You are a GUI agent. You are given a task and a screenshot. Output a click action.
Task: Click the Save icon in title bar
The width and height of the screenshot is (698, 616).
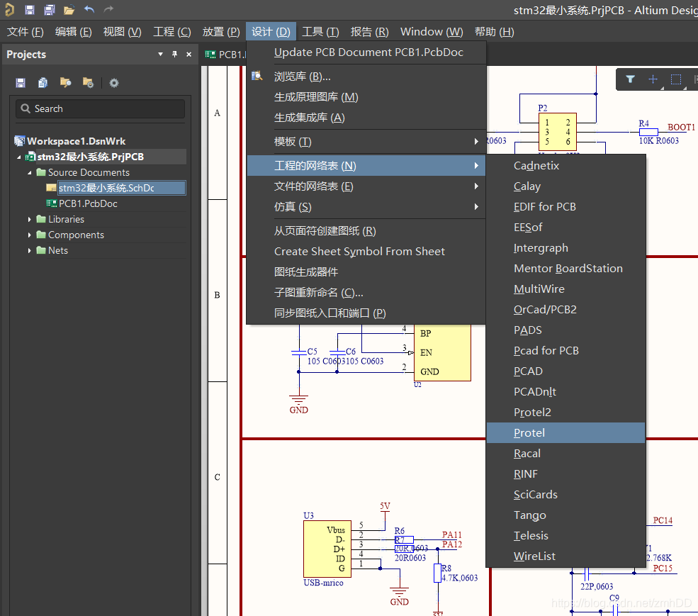pos(29,10)
